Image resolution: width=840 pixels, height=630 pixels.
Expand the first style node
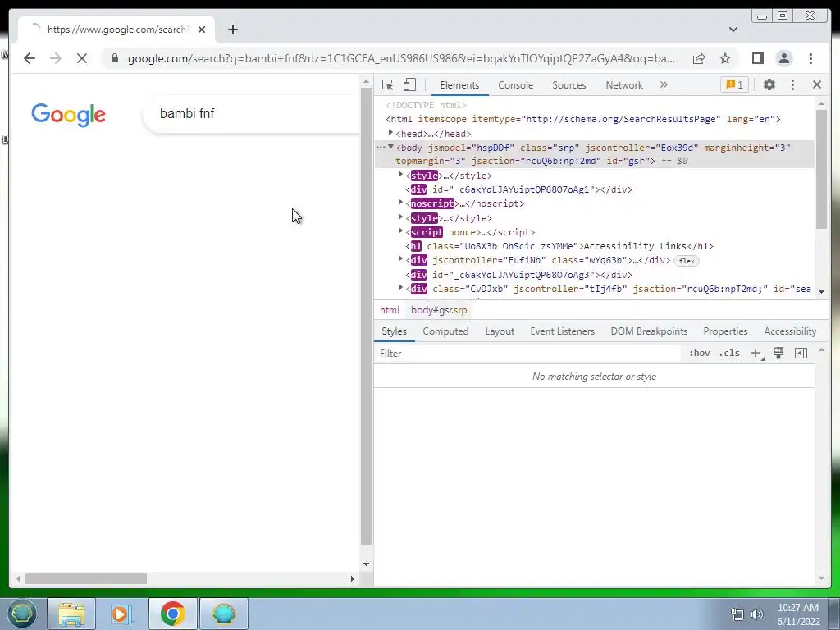click(400, 175)
